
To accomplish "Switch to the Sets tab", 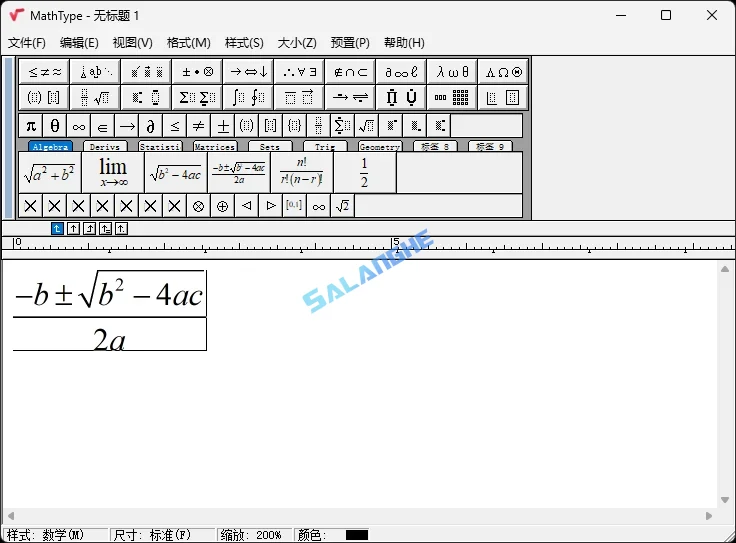I will [270, 146].
